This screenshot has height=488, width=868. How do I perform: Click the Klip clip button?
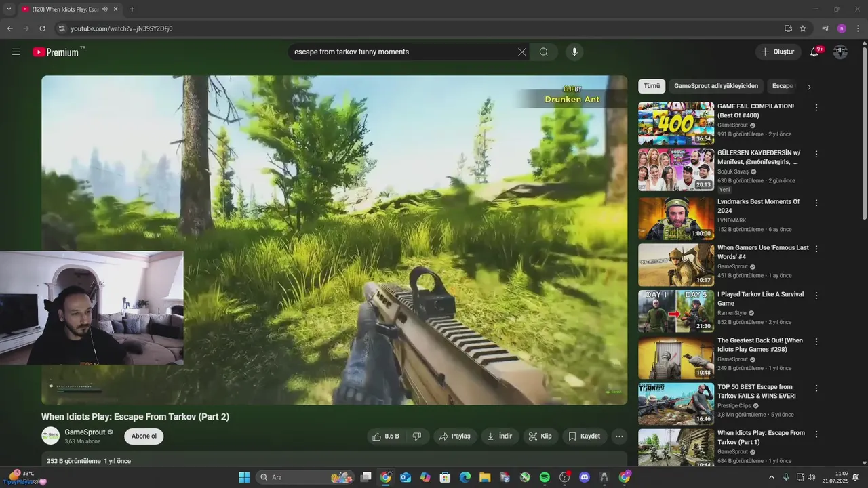coord(540,436)
